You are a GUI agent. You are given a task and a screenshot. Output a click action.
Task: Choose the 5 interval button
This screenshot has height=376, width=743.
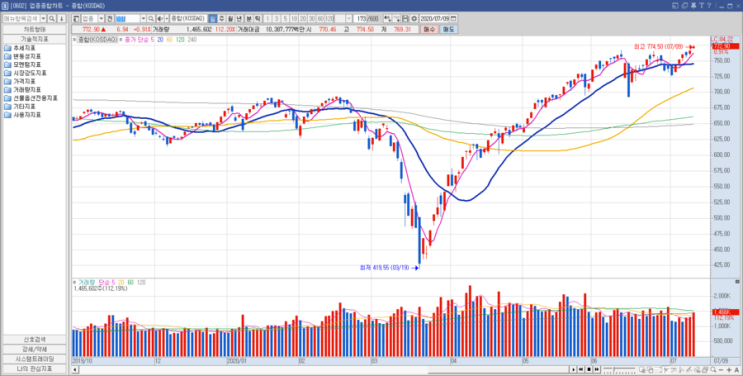point(285,18)
